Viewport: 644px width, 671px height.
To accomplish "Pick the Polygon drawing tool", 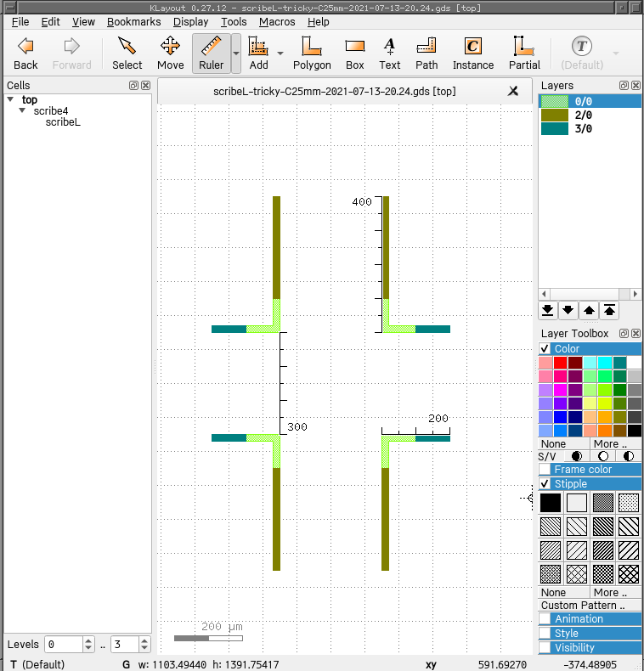I will click(x=312, y=54).
